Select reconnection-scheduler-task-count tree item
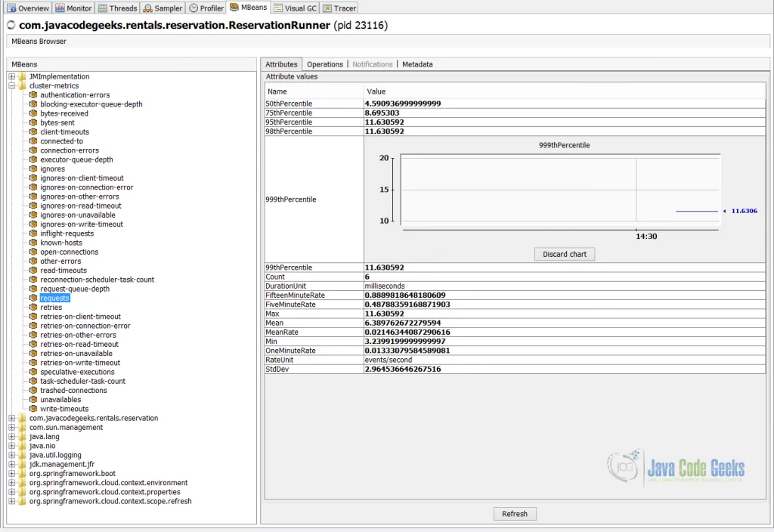Image resolution: width=774 pixels, height=532 pixels. [98, 280]
